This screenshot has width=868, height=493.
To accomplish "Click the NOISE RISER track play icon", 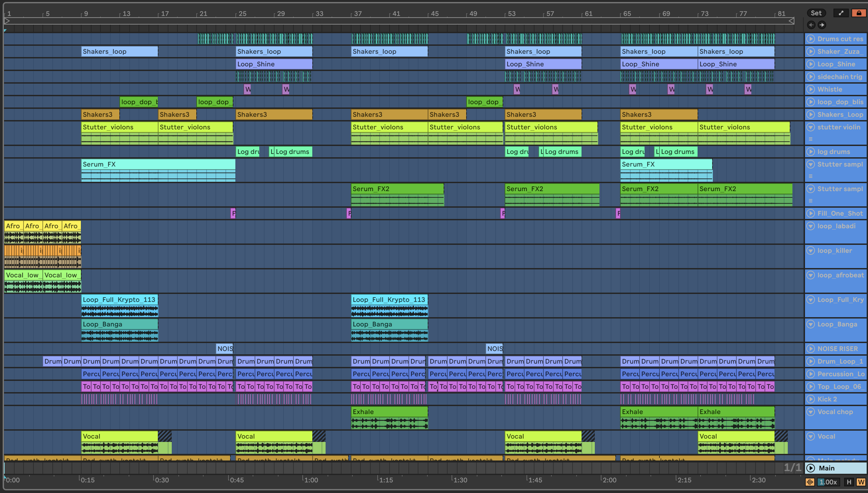I will click(x=811, y=349).
